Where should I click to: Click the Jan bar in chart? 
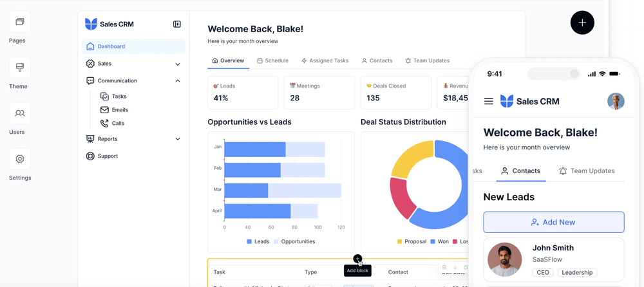[x=274, y=149]
